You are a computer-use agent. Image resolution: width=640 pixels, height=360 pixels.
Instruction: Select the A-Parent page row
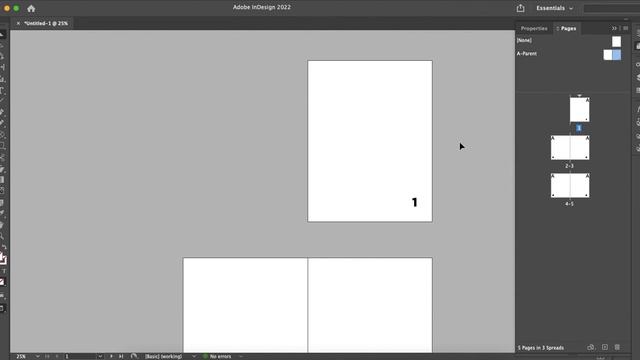pyautogui.click(x=569, y=54)
